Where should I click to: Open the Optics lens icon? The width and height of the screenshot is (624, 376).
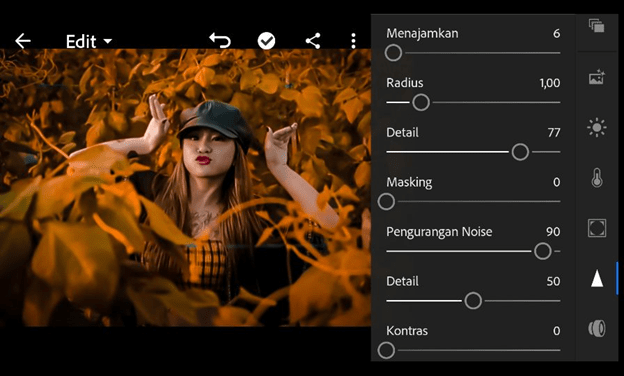[x=597, y=329]
